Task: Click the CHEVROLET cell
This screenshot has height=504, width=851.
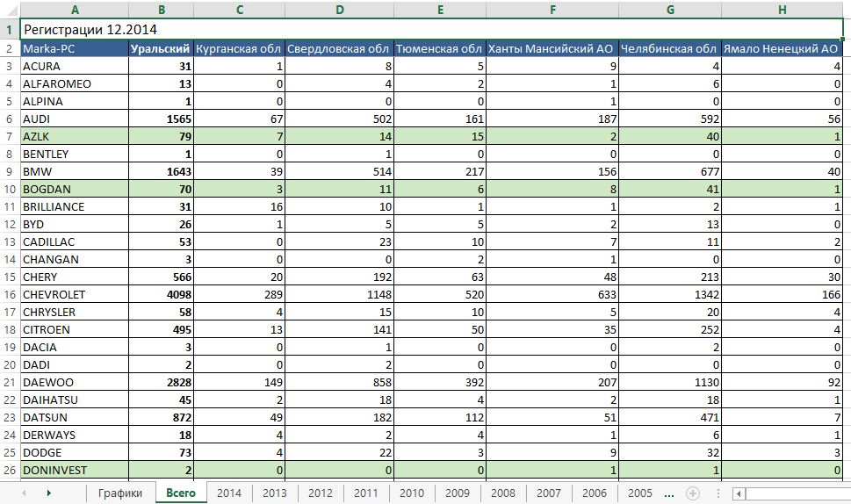Action: pyautogui.click(x=75, y=295)
